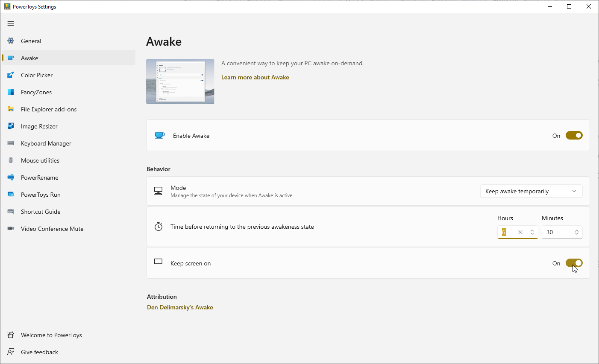Click the stopwatch icon in time row
Screen dimensions: 599x364
[x=159, y=227]
